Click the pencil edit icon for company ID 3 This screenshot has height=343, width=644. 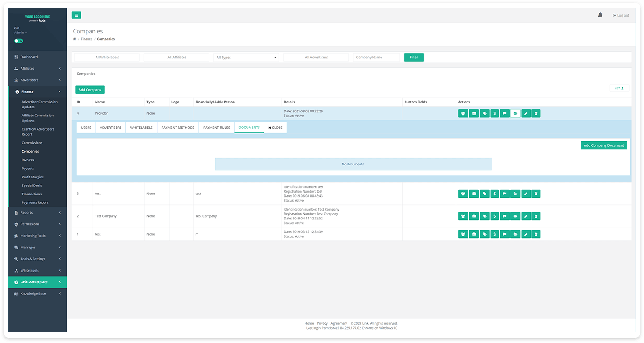[526, 194]
